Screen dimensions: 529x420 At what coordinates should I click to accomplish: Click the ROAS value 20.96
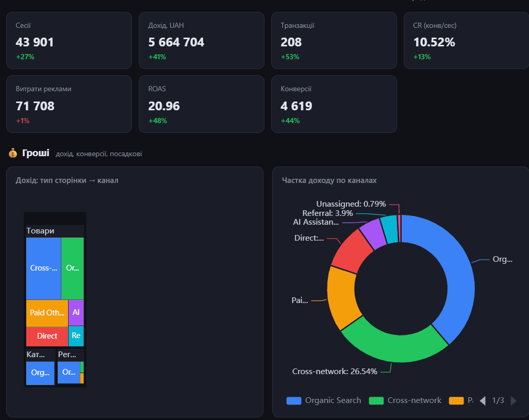click(164, 106)
